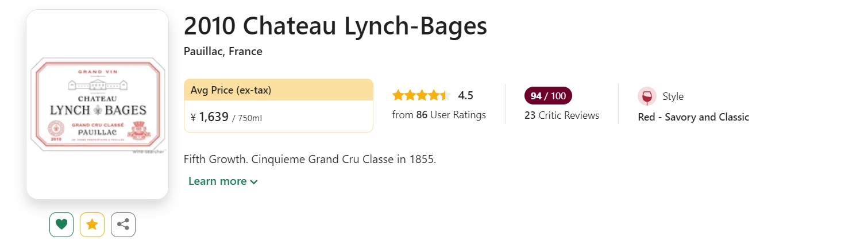Click the 94 / 100 critic score badge
This screenshot has height=248, width=868.
pyautogui.click(x=548, y=96)
